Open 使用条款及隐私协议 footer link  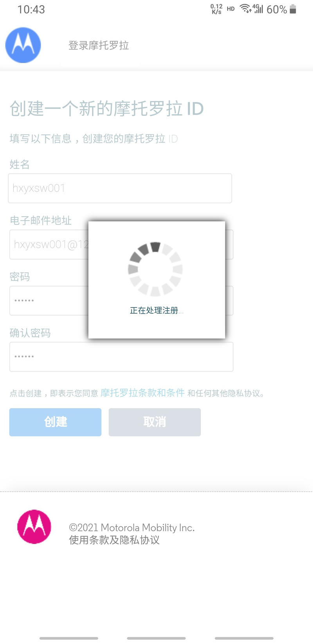coord(114,540)
